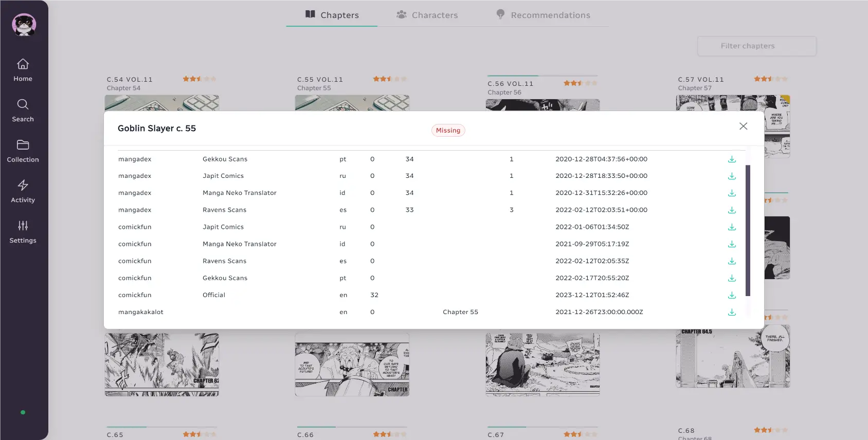The height and width of the screenshot is (440, 868).
Task: Download mangadex Manga Neko Translator id release
Action: pos(732,193)
